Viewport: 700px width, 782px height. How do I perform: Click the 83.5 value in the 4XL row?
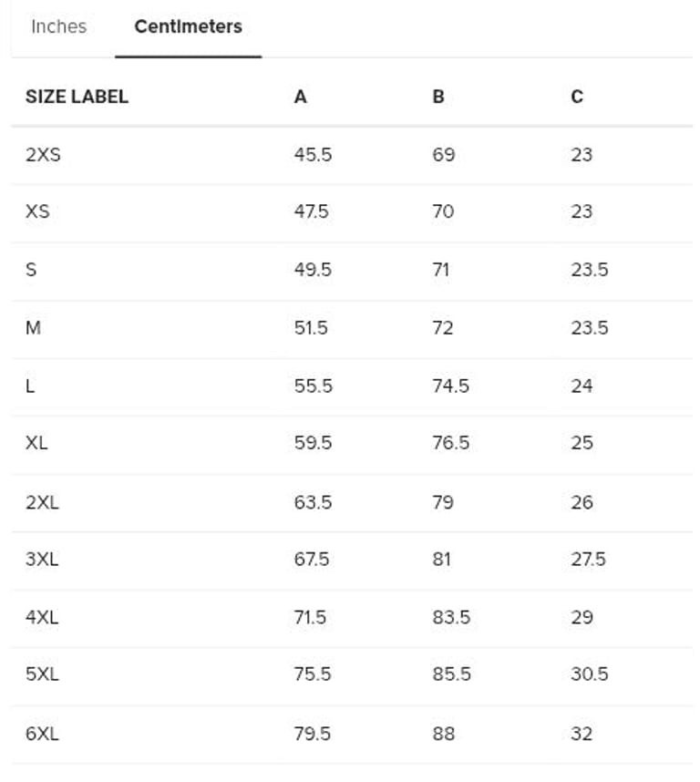pyautogui.click(x=451, y=618)
